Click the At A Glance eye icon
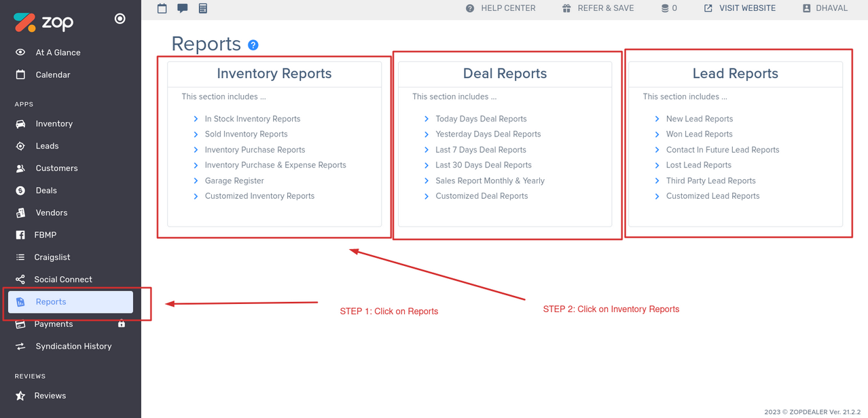 pos(20,52)
